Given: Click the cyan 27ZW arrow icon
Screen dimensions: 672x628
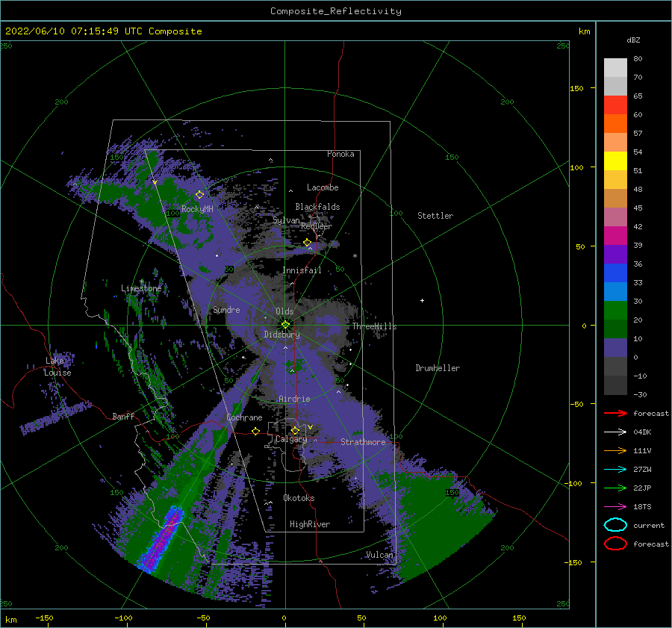Looking at the screenshot, I should pos(615,470).
